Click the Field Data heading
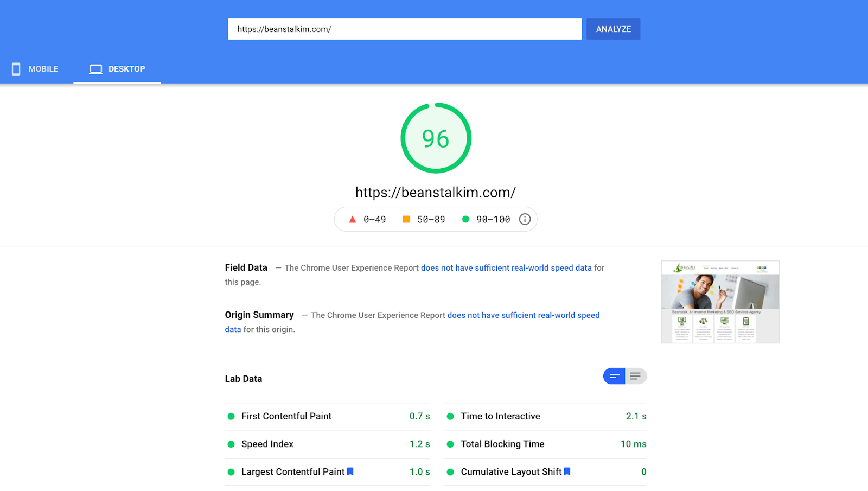The image size is (868, 491). coord(246,267)
